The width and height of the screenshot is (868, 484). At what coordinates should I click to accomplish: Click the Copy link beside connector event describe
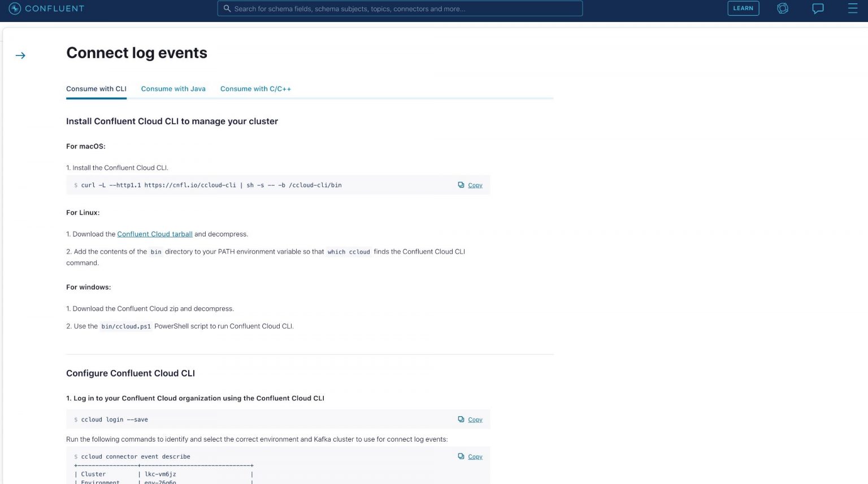475,456
